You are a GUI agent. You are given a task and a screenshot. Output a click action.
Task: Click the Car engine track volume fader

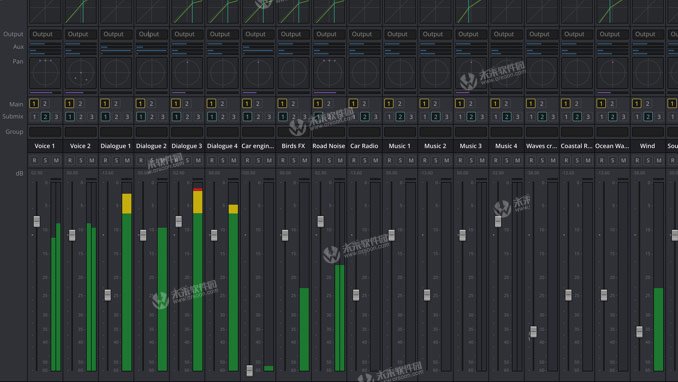tap(249, 370)
